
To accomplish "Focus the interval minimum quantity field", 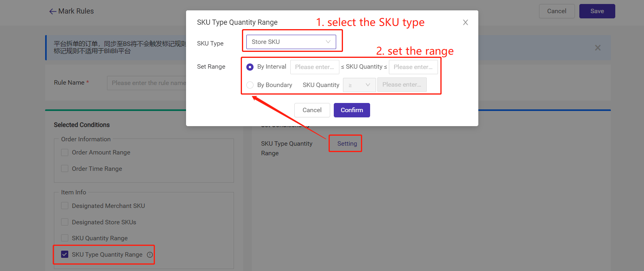I will (x=315, y=67).
